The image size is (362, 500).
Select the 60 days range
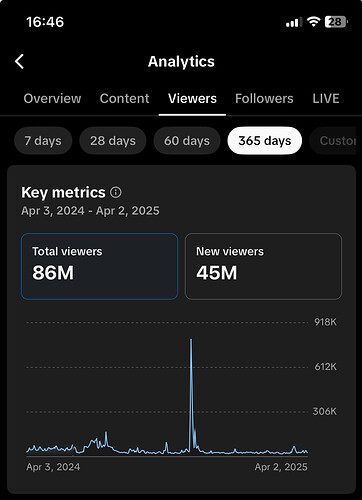click(187, 141)
